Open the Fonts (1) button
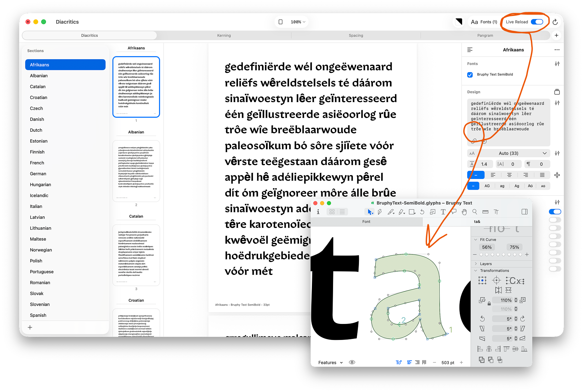The image size is (583, 392). click(x=484, y=22)
